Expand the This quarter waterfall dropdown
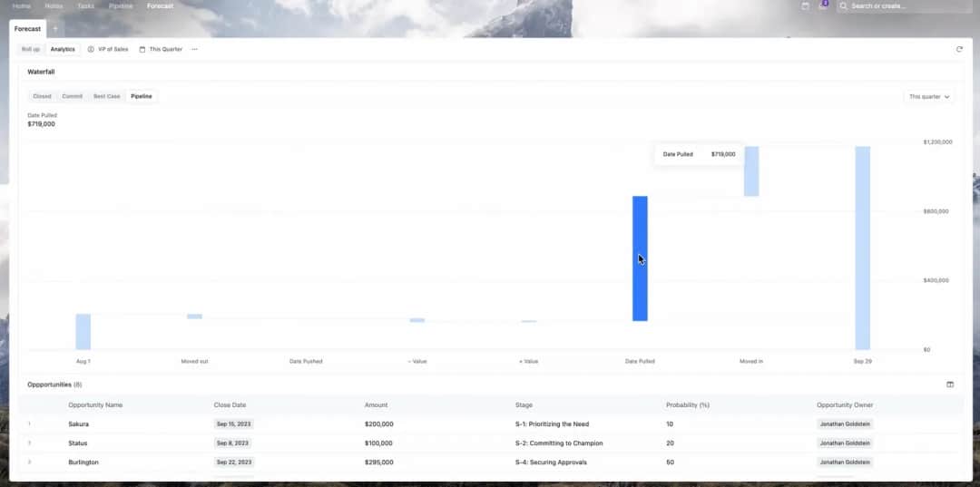The height and width of the screenshot is (487, 980). 929,97
